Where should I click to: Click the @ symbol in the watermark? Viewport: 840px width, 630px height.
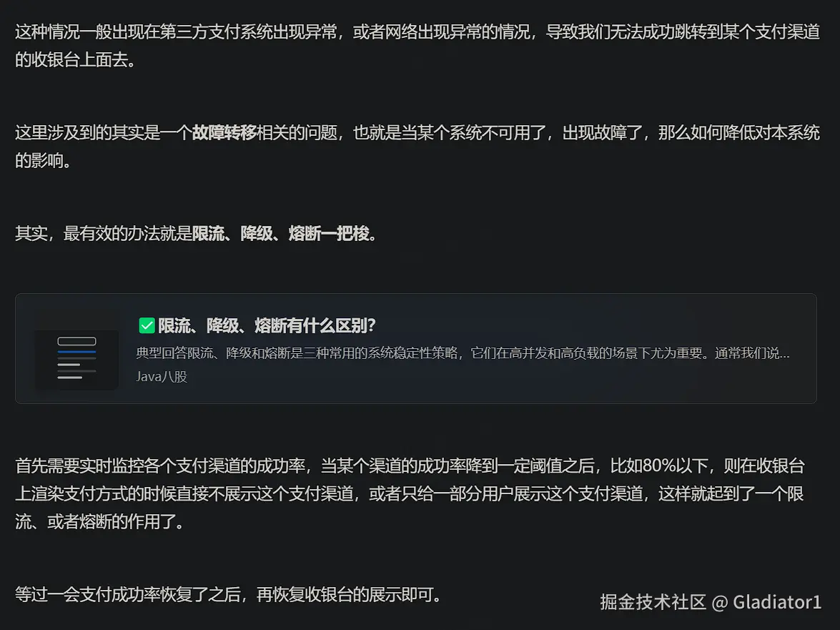point(719,602)
